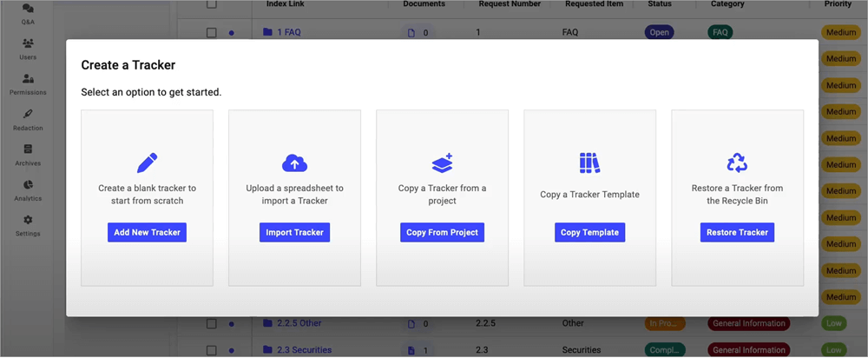Click the Restore Tracker button
The height and width of the screenshot is (358, 868).
click(x=737, y=232)
